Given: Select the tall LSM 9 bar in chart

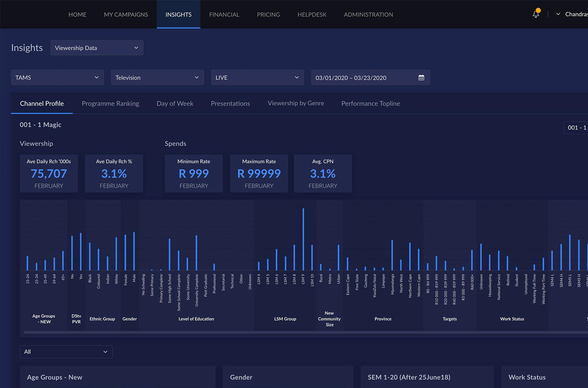Looking at the screenshot, I should click(303, 239).
